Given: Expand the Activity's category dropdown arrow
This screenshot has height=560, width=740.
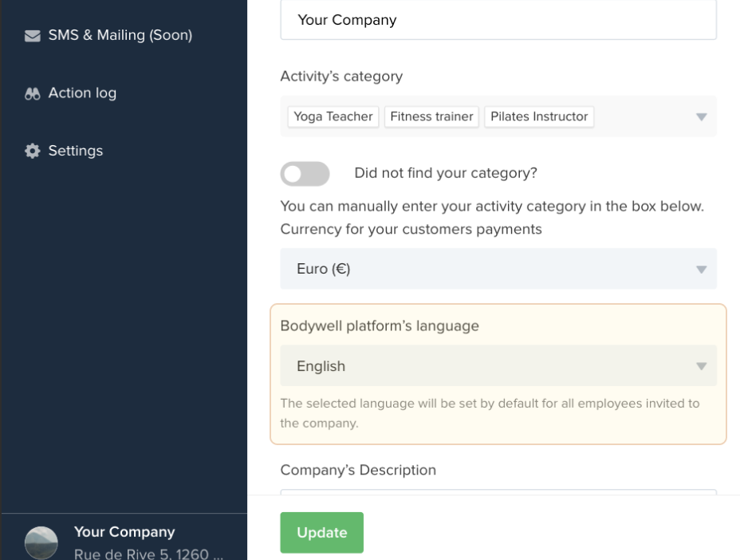Looking at the screenshot, I should click(x=701, y=116).
